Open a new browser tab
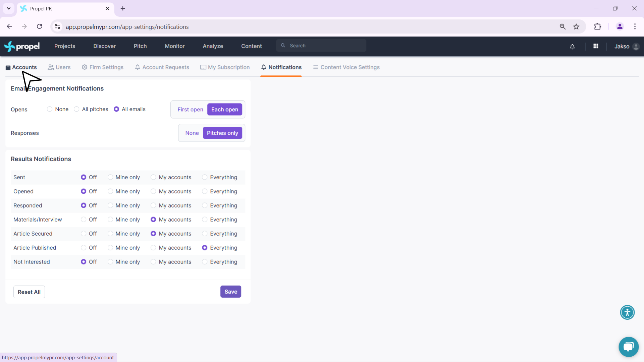 point(123,8)
